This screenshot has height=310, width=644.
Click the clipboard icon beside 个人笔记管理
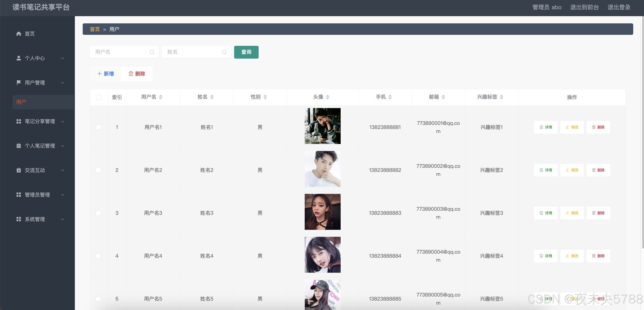pyautogui.click(x=18, y=146)
